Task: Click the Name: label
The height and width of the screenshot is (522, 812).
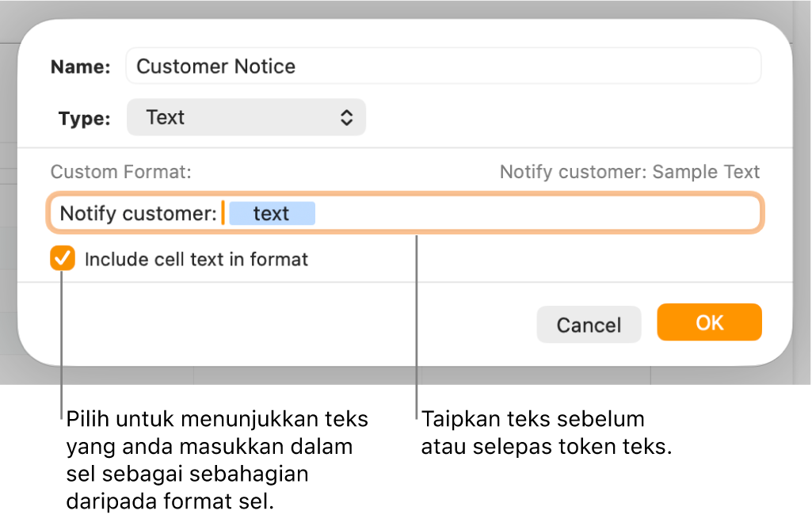Action: [x=80, y=67]
